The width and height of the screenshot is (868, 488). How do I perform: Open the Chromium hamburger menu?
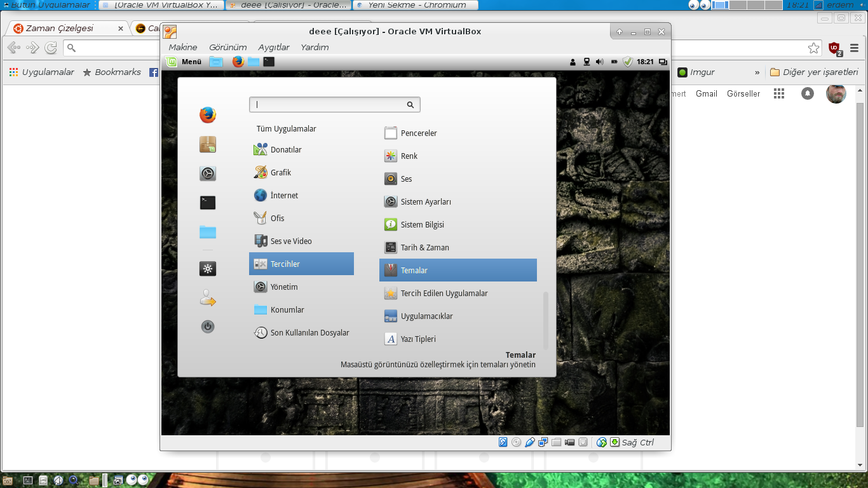pyautogui.click(x=855, y=48)
